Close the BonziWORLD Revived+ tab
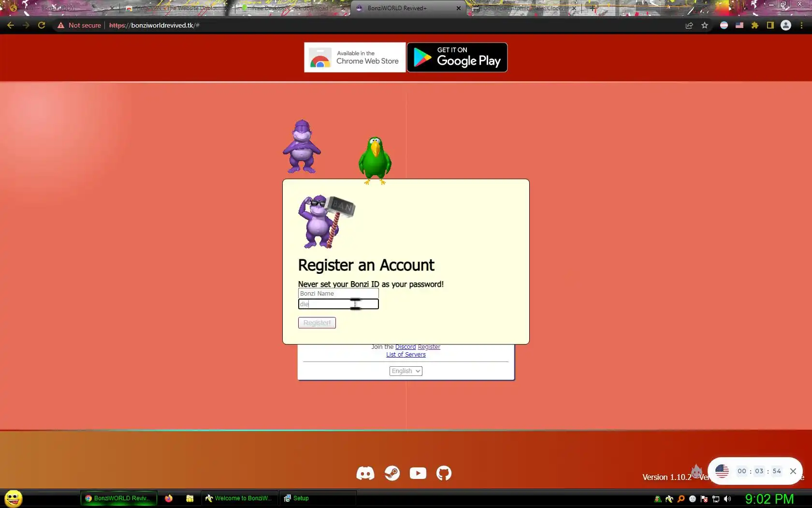 (x=459, y=8)
